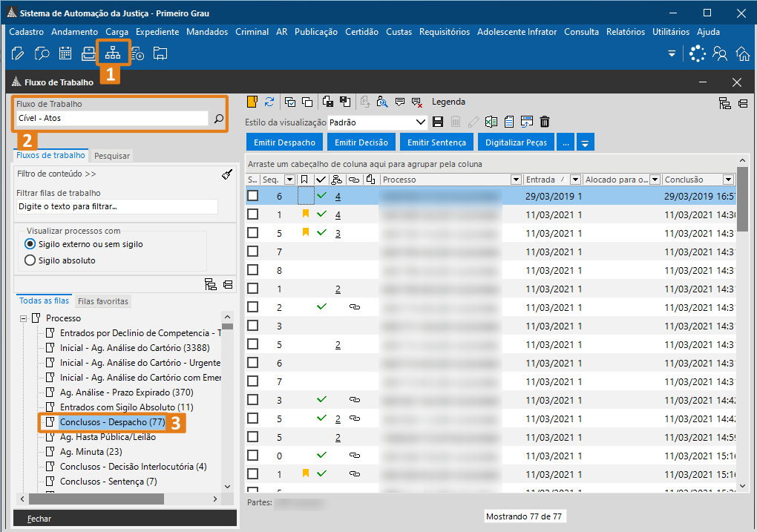Open the Processo column filter dropdown
The image size is (757, 532).
click(516, 180)
